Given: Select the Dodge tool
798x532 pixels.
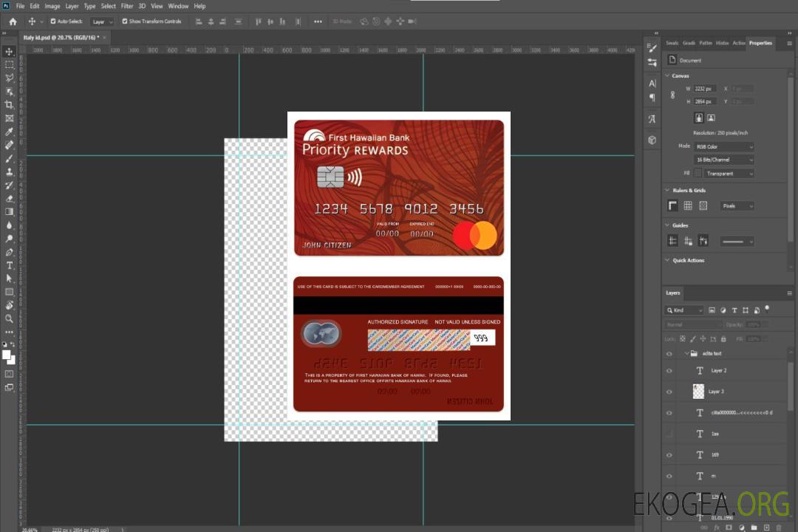Looking at the screenshot, I should pyautogui.click(x=9, y=239).
